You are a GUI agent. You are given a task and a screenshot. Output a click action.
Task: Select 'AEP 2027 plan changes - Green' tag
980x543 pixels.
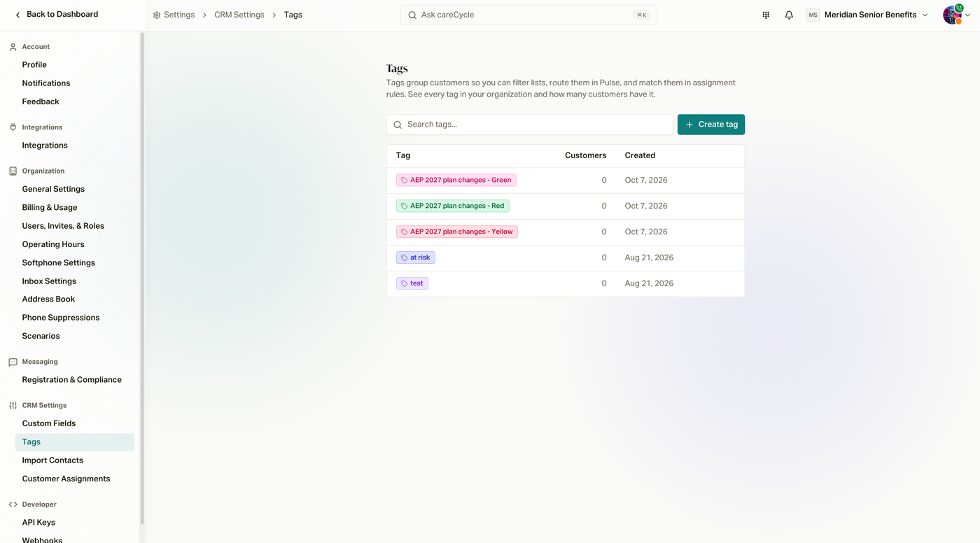[x=456, y=180]
